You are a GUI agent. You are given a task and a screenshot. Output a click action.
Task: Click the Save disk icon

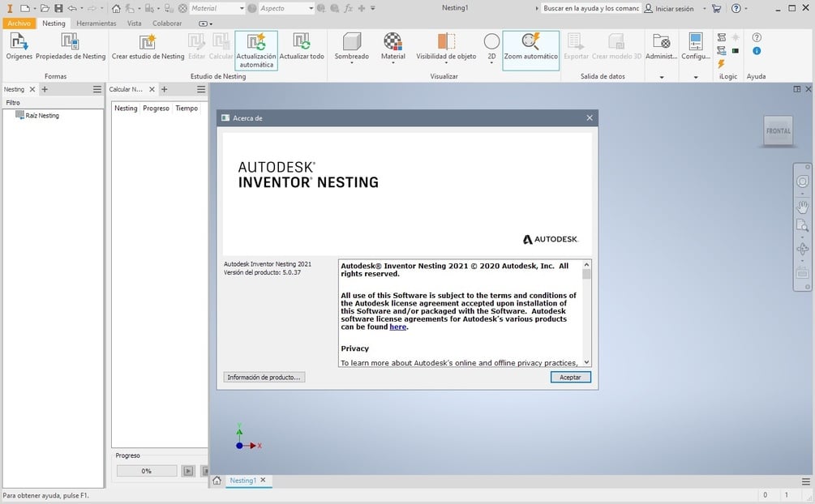pyautogui.click(x=58, y=8)
